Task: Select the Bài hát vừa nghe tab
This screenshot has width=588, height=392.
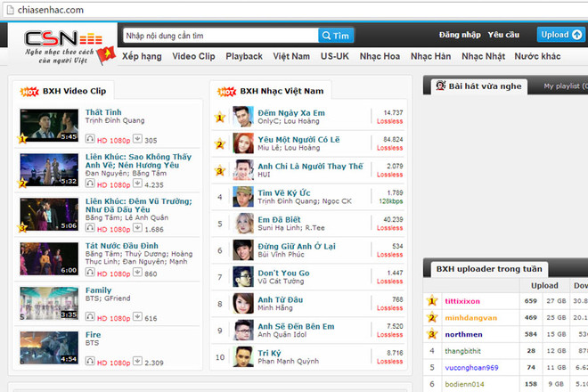Action: pyautogui.click(x=479, y=86)
